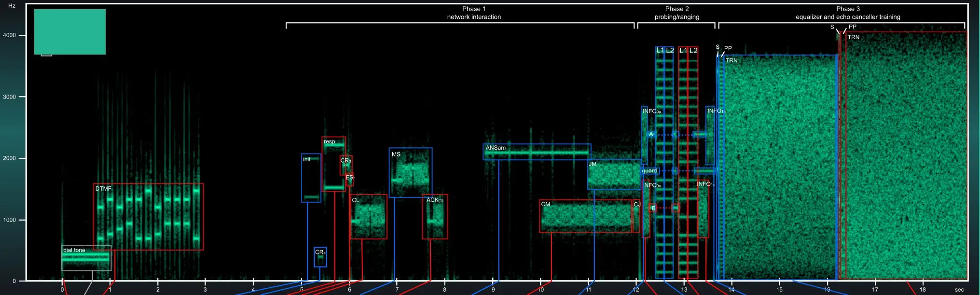Click the red resp signal box

[333, 164]
